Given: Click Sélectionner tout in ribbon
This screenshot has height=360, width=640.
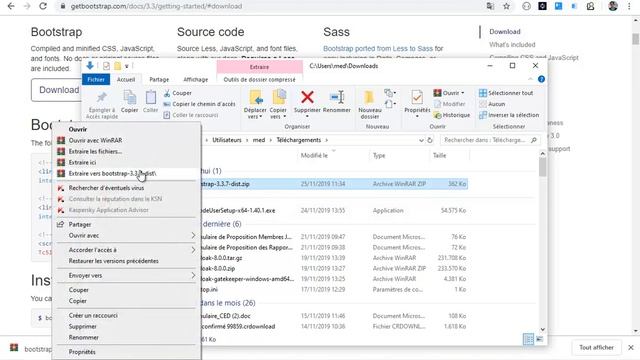Looking at the screenshot, I should click(506, 93).
